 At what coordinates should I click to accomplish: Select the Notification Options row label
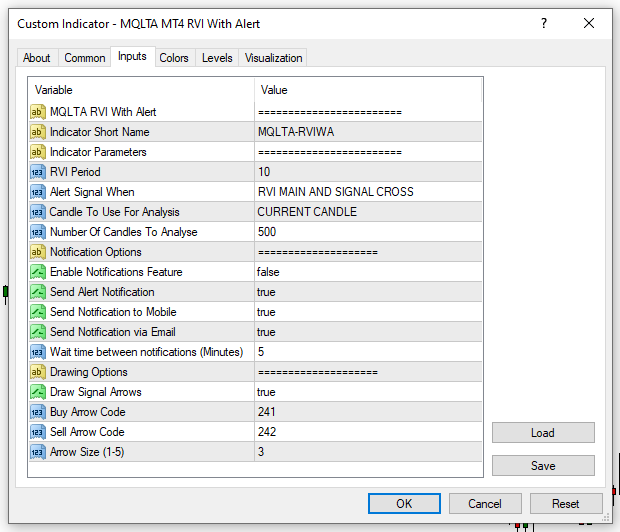coord(96,252)
